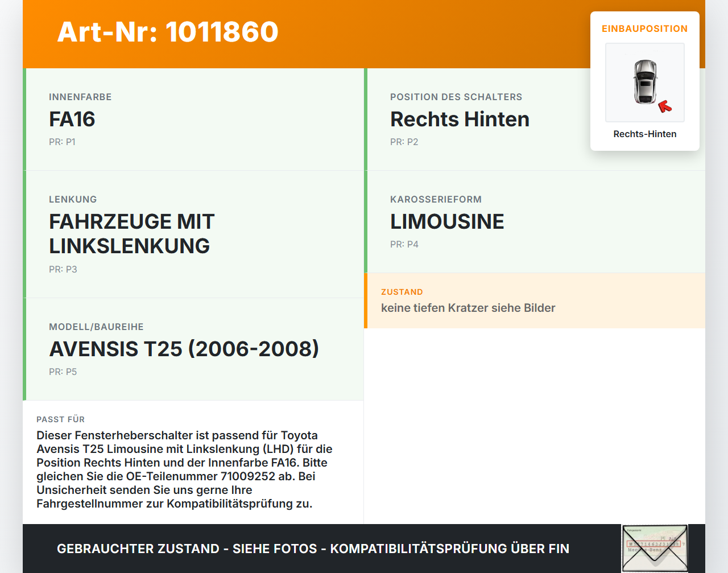The width and height of the screenshot is (728, 573).
Task: Select the orange bar next to ZUSTAND
Action: [x=366, y=300]
